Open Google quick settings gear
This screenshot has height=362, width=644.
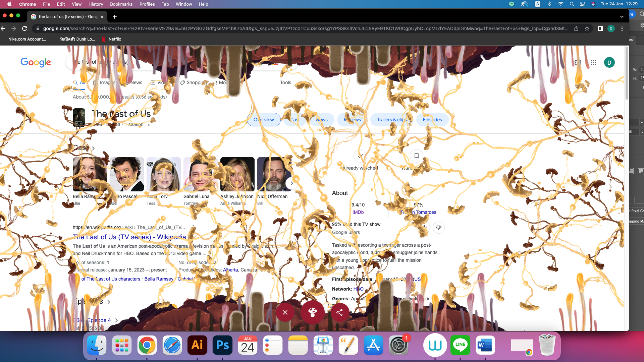pyautogui.click(x=578, y=62)
